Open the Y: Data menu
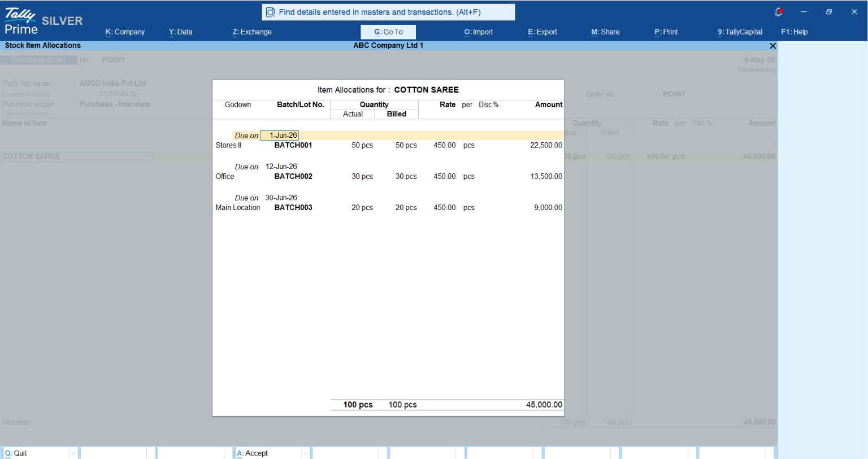Image resolution: width=868 pixels, height=459 pixels. [180, 32]
